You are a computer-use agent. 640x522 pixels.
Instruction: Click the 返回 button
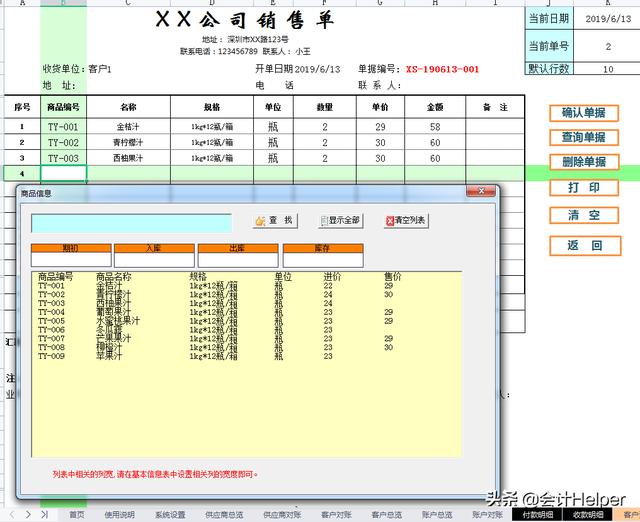point(585,246)
